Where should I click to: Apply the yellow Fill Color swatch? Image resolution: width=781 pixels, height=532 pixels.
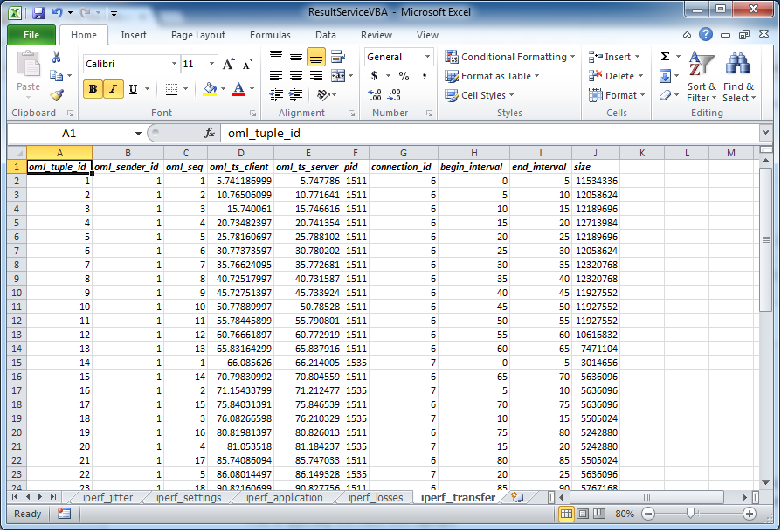pos(211,89)
